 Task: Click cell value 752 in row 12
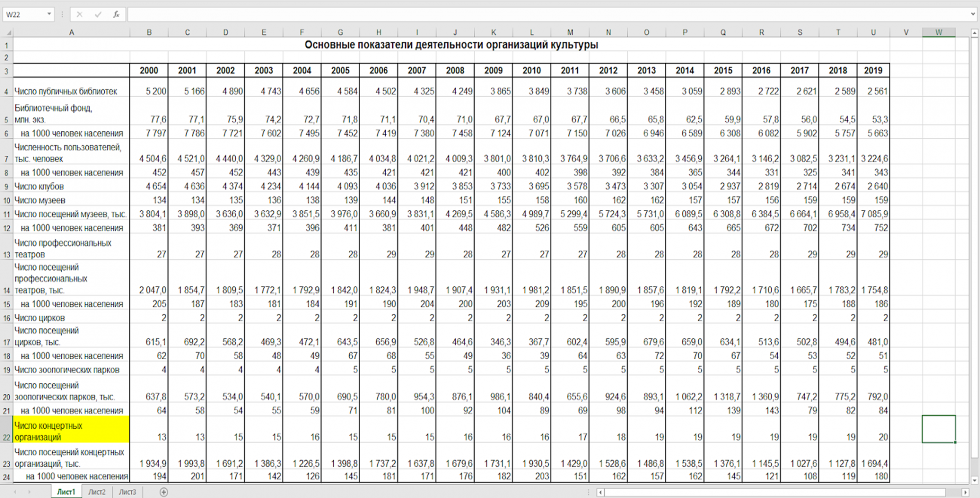873,228
